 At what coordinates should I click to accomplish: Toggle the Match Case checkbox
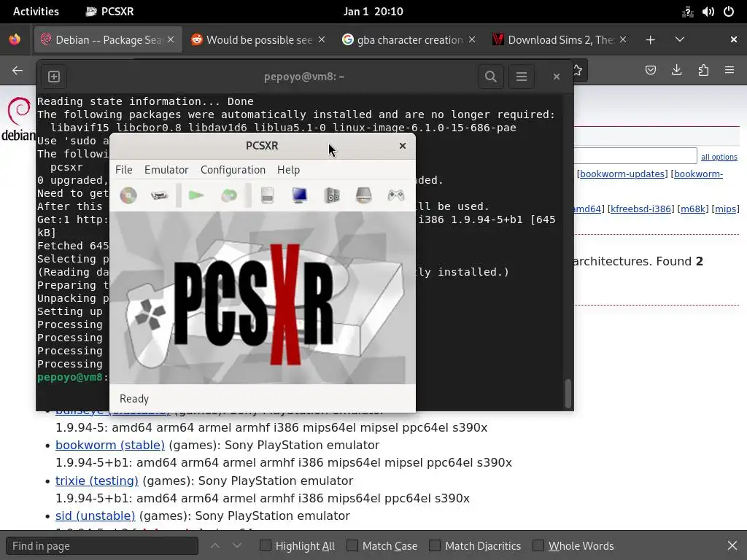coord(352,545)
